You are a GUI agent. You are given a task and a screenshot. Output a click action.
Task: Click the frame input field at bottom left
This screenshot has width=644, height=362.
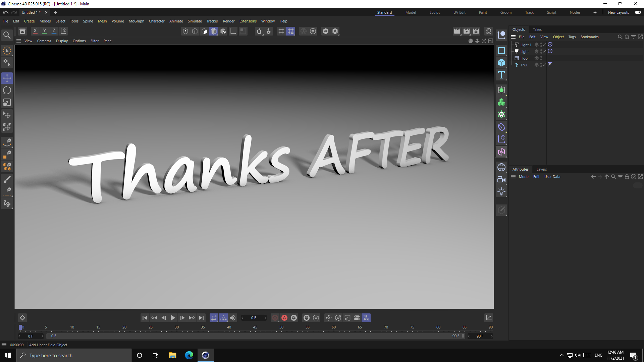[30, 336]
